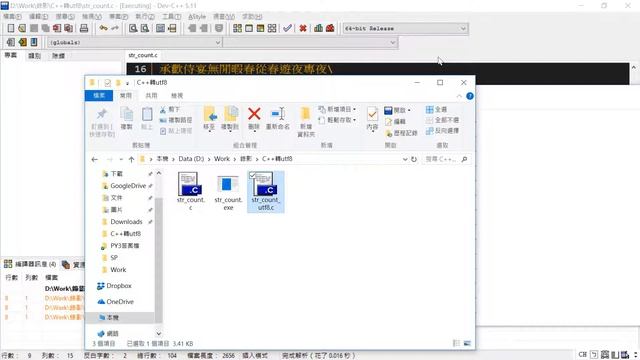Click the Undo arrow in Dev-C++ toolbar

tap(104, 28)
